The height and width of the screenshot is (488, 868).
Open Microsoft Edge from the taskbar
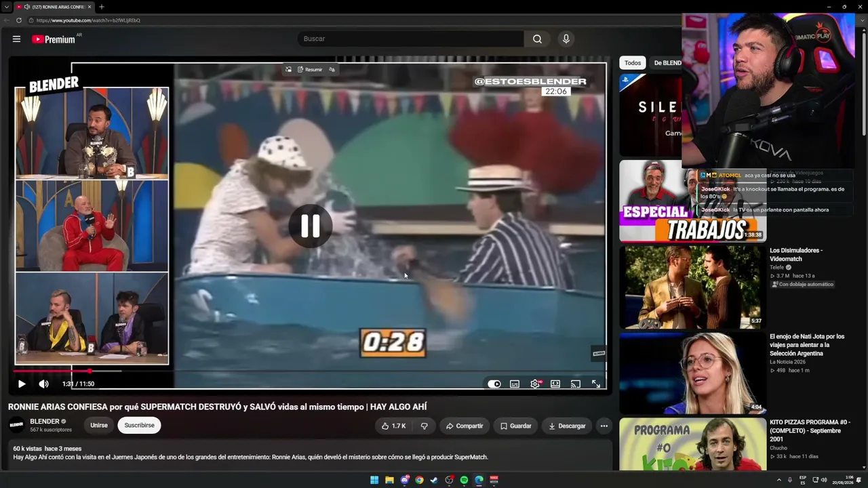point(479,480)
